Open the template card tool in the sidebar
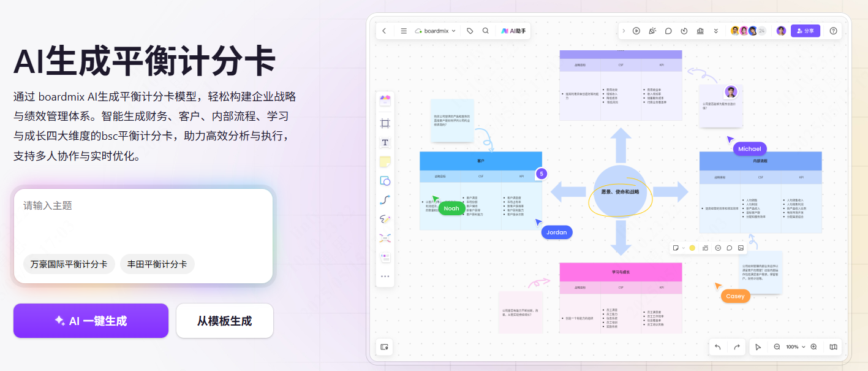The image size is (868, 371). click(385, 258)
